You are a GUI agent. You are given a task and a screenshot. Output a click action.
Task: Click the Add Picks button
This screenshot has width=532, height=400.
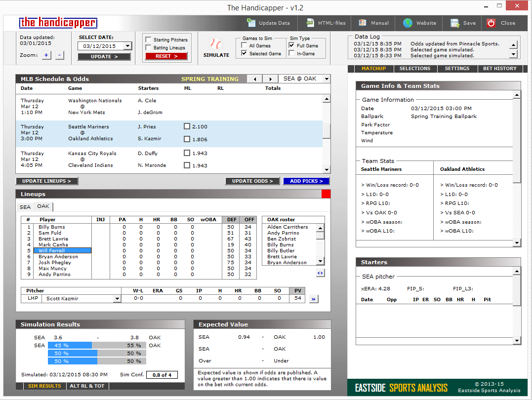[x=306, y=181]
